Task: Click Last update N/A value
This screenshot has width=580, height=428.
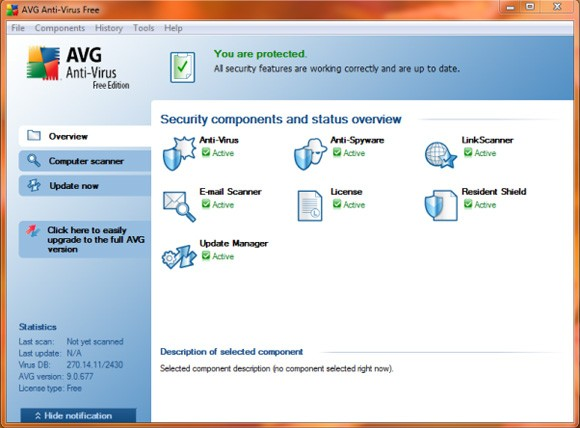Action: point(74,353)
